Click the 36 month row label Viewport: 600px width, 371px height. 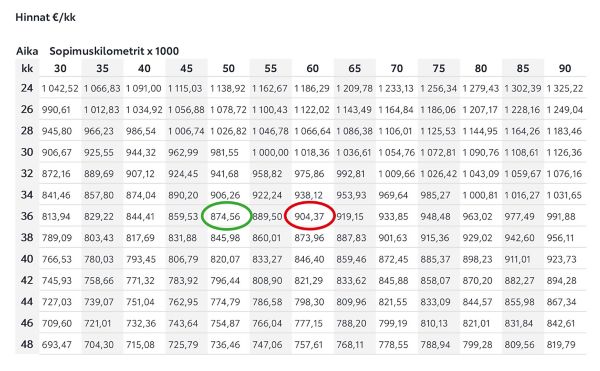(27, 216)
